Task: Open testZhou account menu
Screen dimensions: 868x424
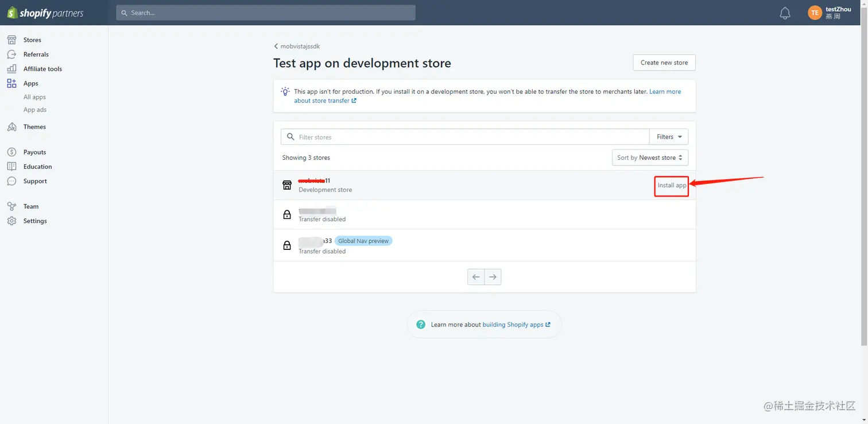Action: tap(830, 13)
